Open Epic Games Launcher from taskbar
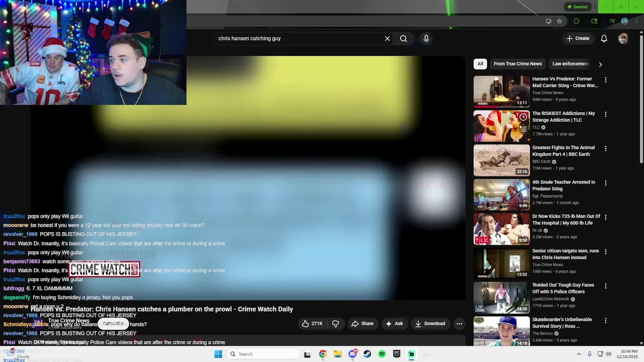The image size is (644, 362). [x=397, y=354]
